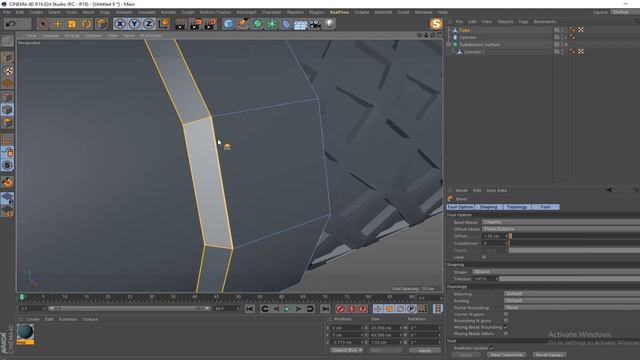Image resolution: width=640 pixels, height=360 pixels.
Task: Open the RealFlow menu
Action: pyautogui.click(x=340, y=12)
